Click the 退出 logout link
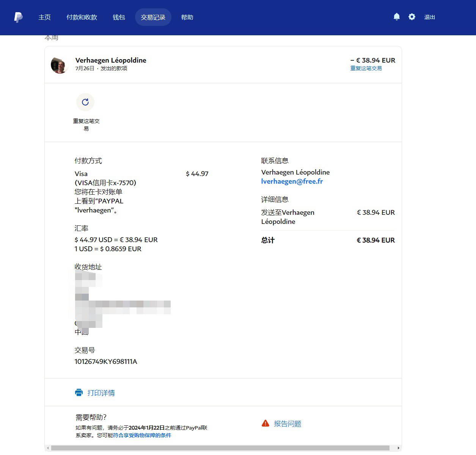The image size is (476, 455). point(429,17)
